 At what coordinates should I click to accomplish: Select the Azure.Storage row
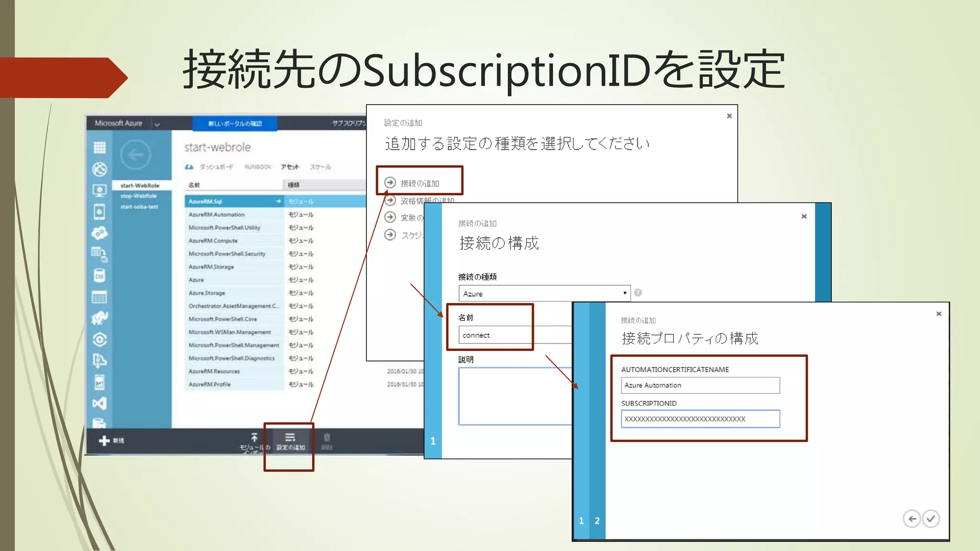[x=275, y=293]
